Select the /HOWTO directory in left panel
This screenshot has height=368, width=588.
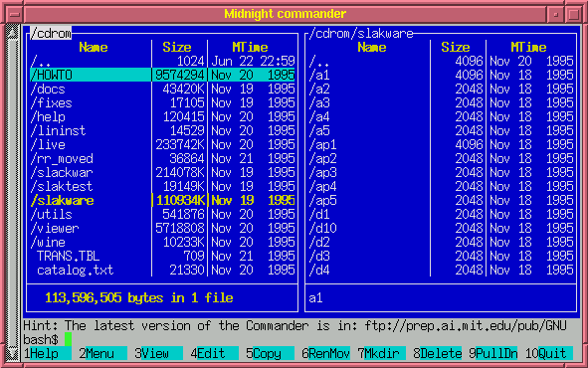click(x=162, y=75)
